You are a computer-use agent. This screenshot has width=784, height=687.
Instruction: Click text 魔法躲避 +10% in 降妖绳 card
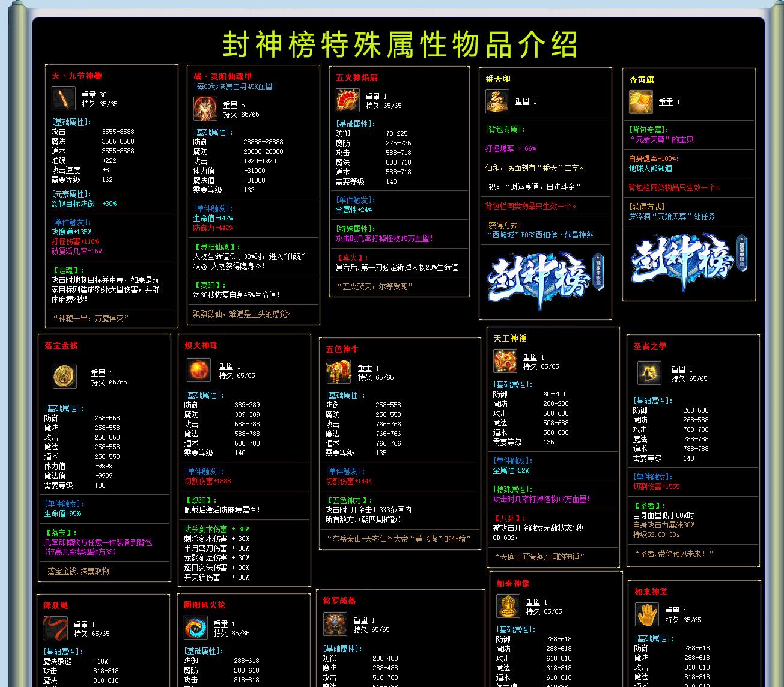[x=76, y=661]
